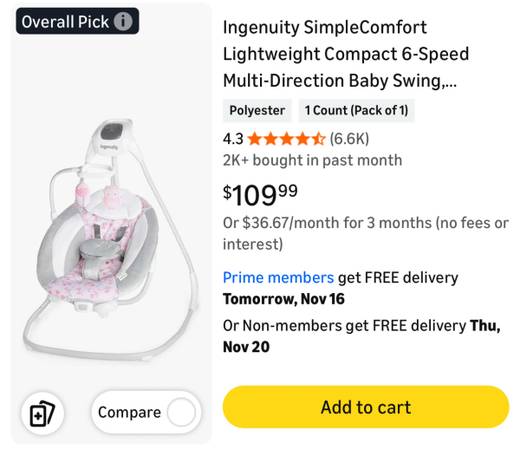520x450 pixels.
Task: Click the 2K+ bought in past month text
Action: [x=312, y=160]
